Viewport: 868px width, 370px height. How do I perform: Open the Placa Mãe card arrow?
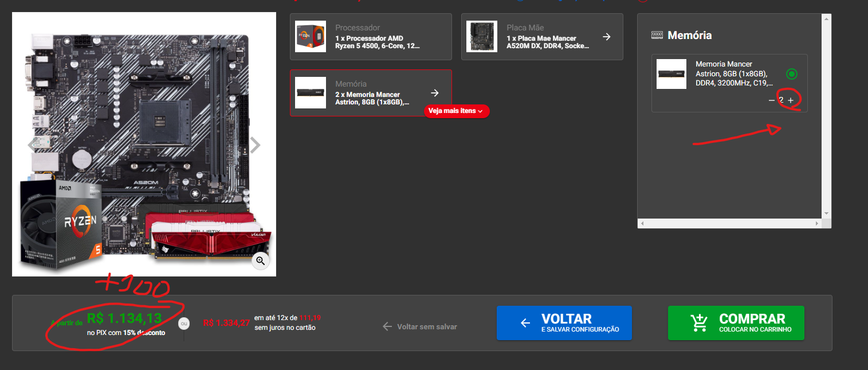coord(606,37)
